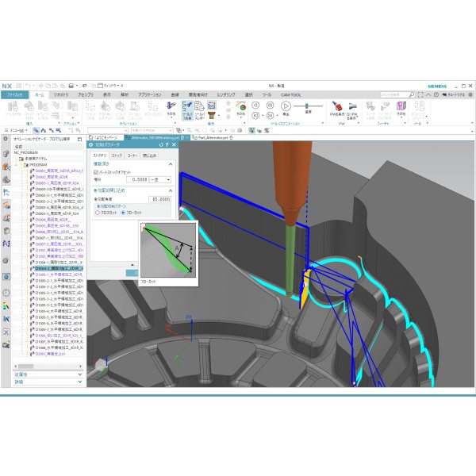
Task: Click the pink feature 'other' icon
Action: click(x=401, y=106)
